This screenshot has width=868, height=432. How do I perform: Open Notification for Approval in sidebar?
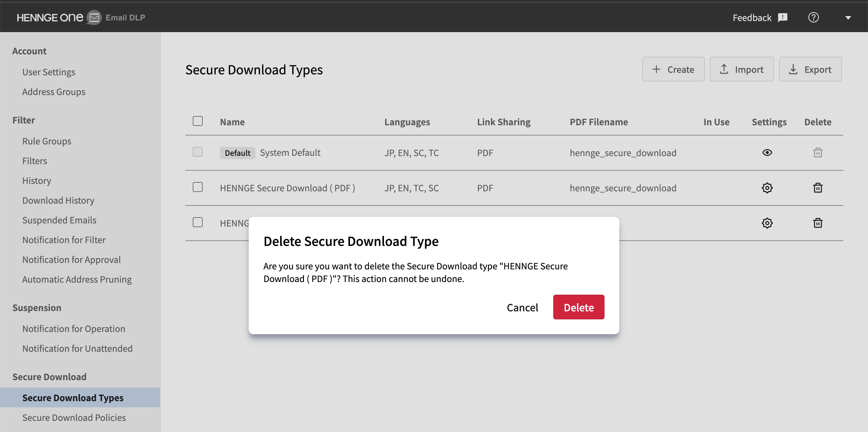(x=71, y=260)
